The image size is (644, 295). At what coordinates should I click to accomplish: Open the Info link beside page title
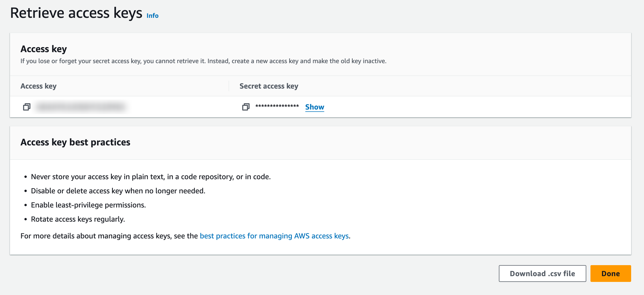tap(152, 16)
